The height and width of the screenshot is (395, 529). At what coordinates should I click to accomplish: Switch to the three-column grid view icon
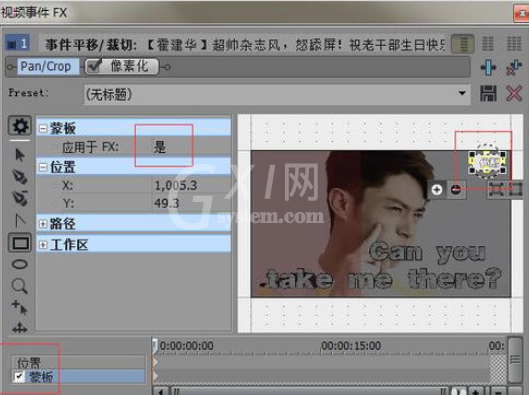click(514, 44)
